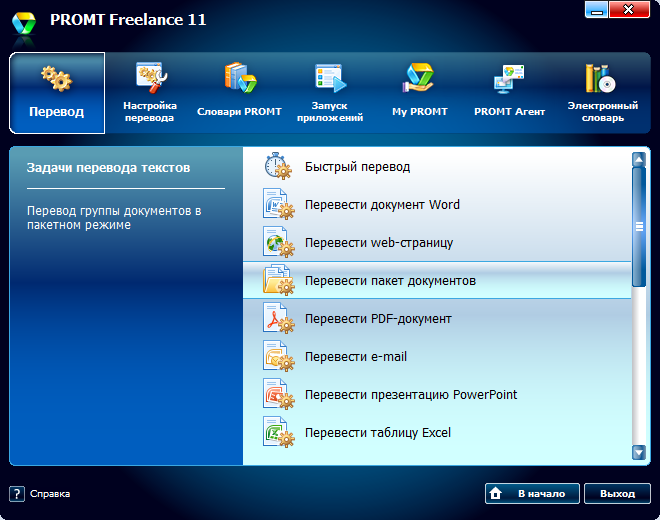Click the PowerPoint presentation translate icon
Screen dimensions: 660x520
click(x=278, y=394)
